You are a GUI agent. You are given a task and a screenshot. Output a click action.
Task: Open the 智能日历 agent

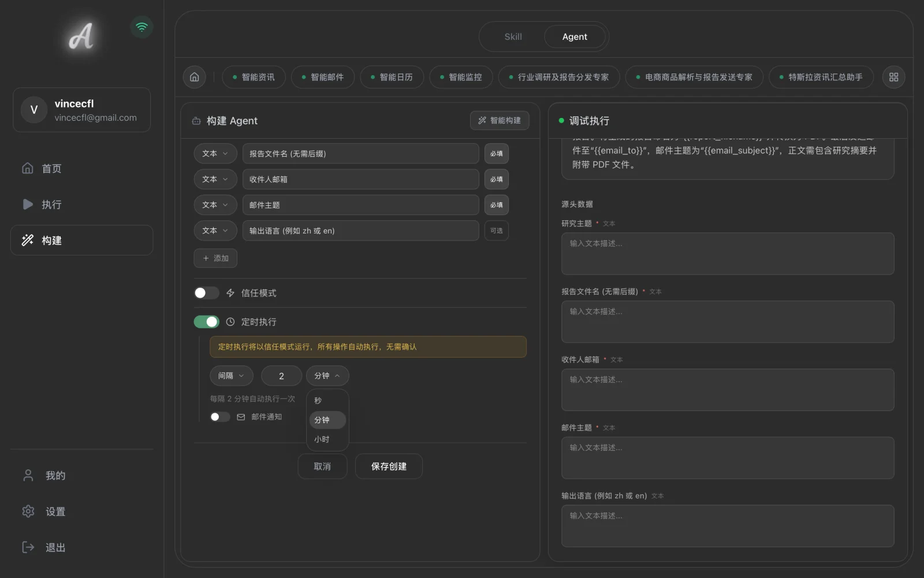pos(392,77)
